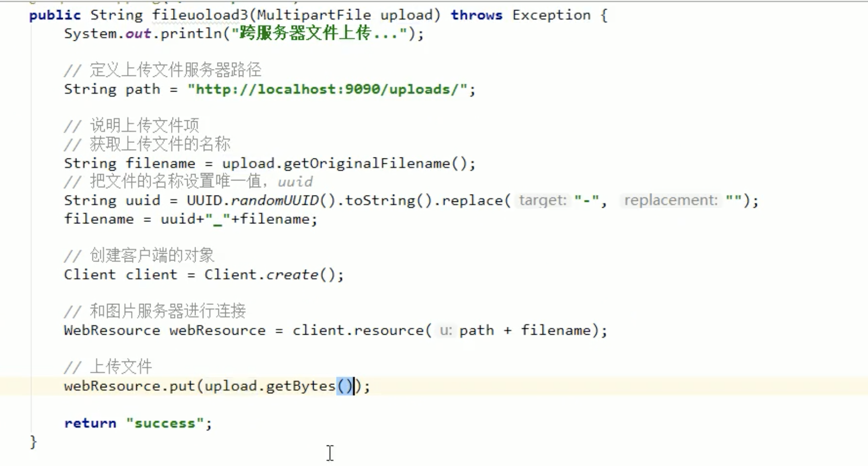Click the println call on System.out
Image resolution: width=868 pixels, height=466 pixels.
[191, 34]
